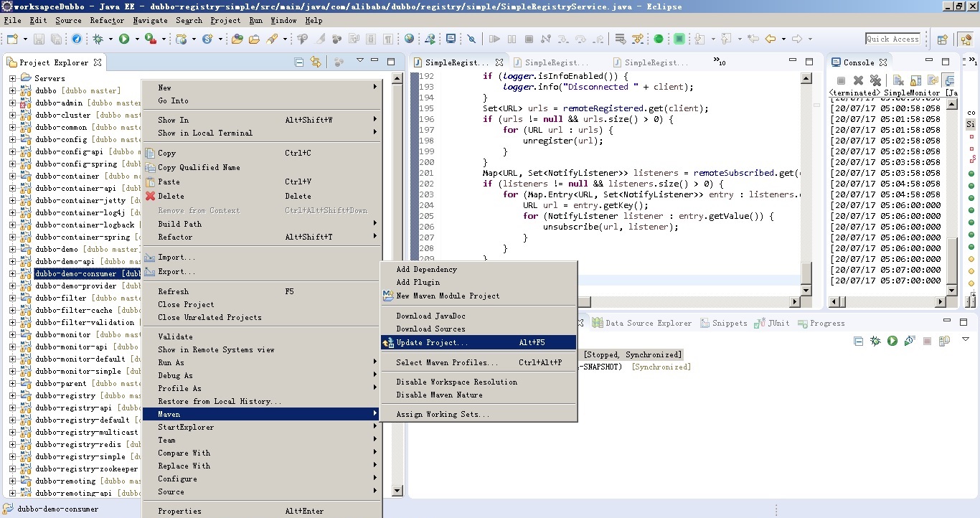Choose Delete in context menu
This screenshot has height=518, width=980.
coord(262,196)
